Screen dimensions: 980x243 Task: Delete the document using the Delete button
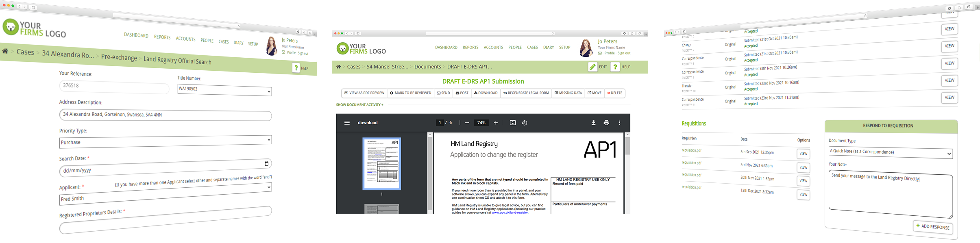(x=615, y=93)
